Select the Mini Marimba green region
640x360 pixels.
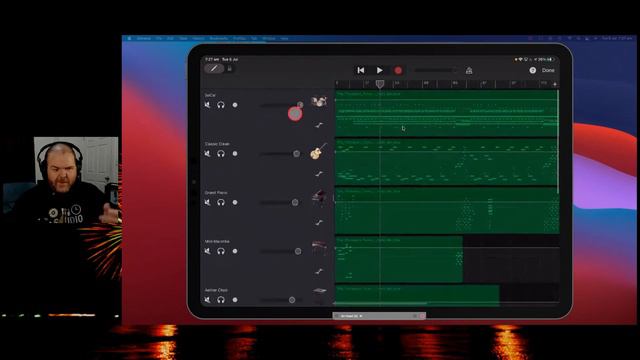399,259
